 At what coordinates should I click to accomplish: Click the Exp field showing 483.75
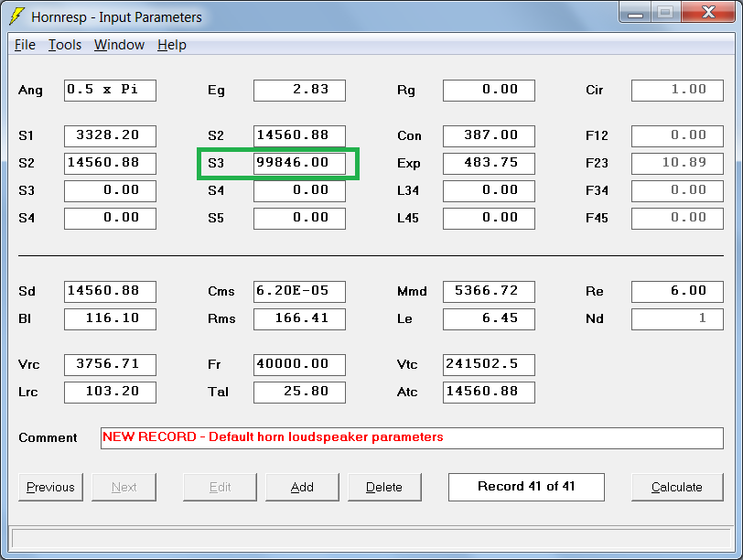pyautogui.click(x=489, y=164)
